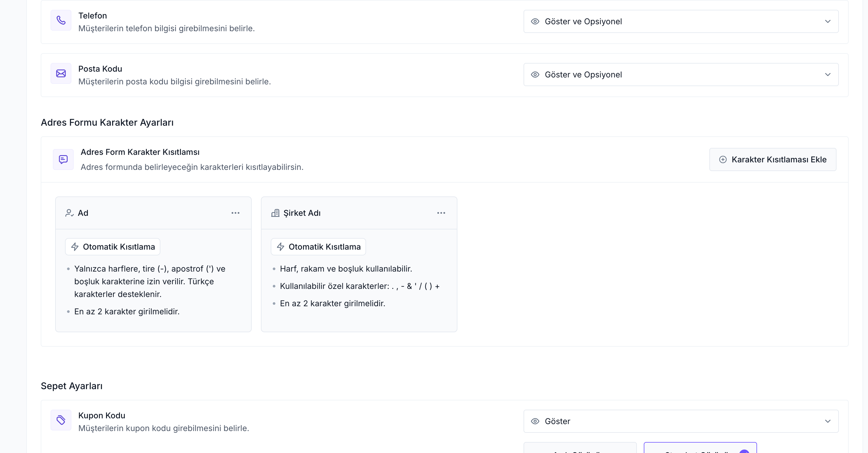Click the eye icon in Posta Kodu dropdown

tap(535, 75)
